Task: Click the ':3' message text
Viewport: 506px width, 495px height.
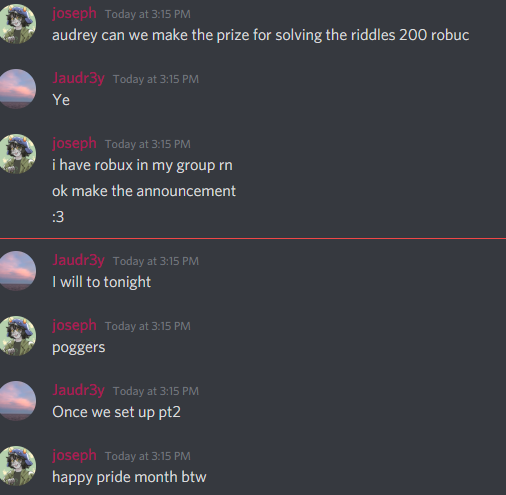Action: click(58, 217)
